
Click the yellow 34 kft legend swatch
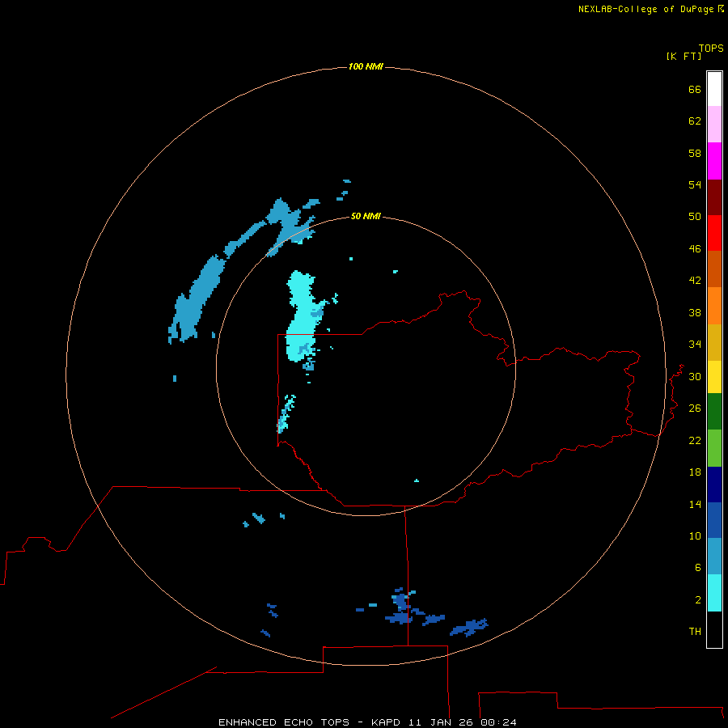pos(714,377)
